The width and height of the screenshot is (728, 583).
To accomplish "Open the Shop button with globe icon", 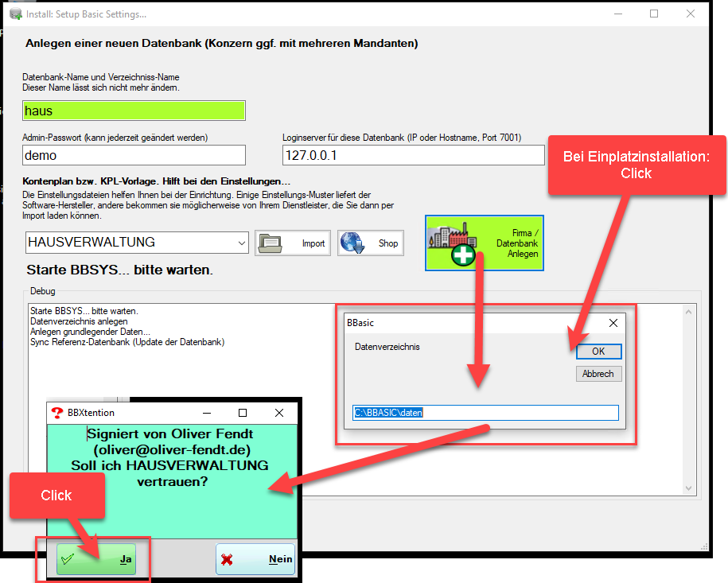I will (371, 243).
